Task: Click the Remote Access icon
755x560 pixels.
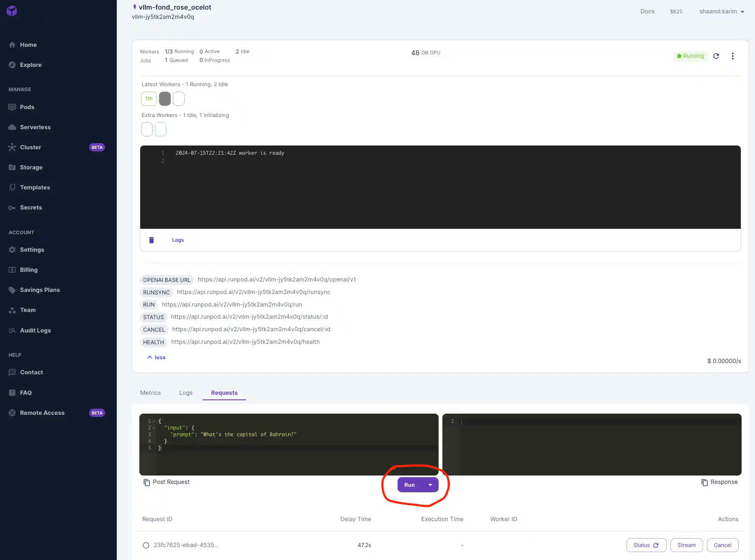Action: 12,413
